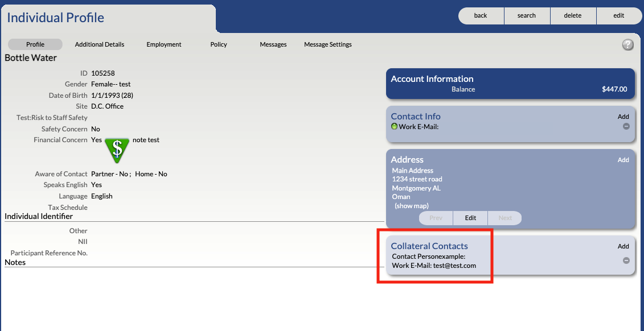This screenshot has width=644, height=331.
Task: Click the Account Information heading
Action: pyautogui.click(x=432, y=78)
